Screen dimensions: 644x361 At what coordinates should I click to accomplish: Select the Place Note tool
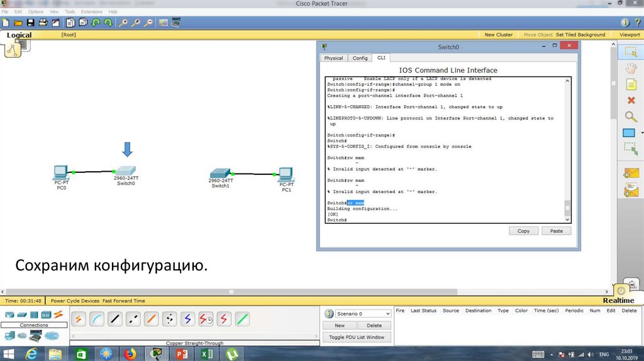[x=630, y=84]
